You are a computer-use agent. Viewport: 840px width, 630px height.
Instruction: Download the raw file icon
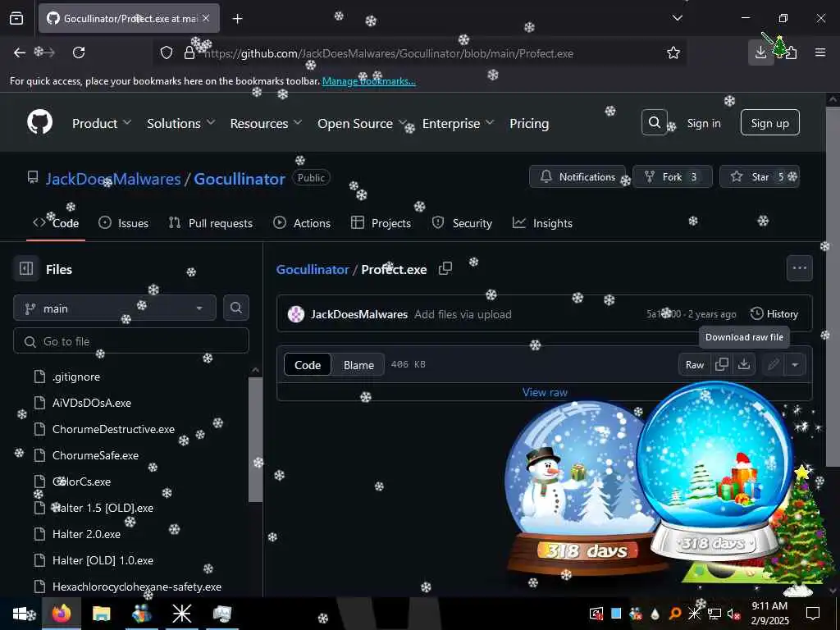[743, 364]
